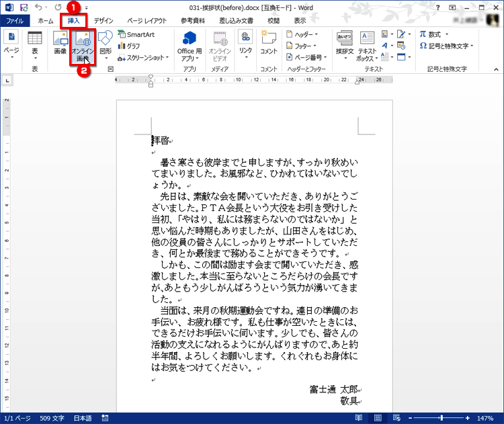The height and width of the screenshot is (424, 504).
Task: Switch to the 表示 tab
Action: point(300,21)
